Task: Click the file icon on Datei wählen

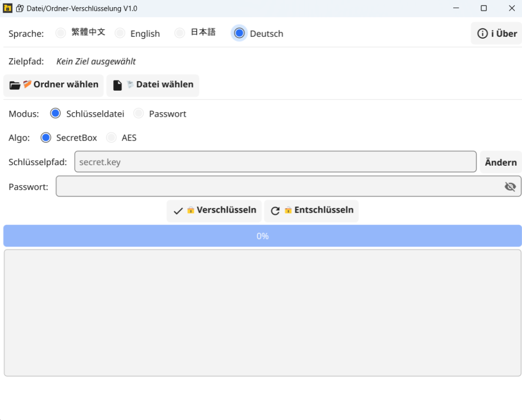Action: 118,85
